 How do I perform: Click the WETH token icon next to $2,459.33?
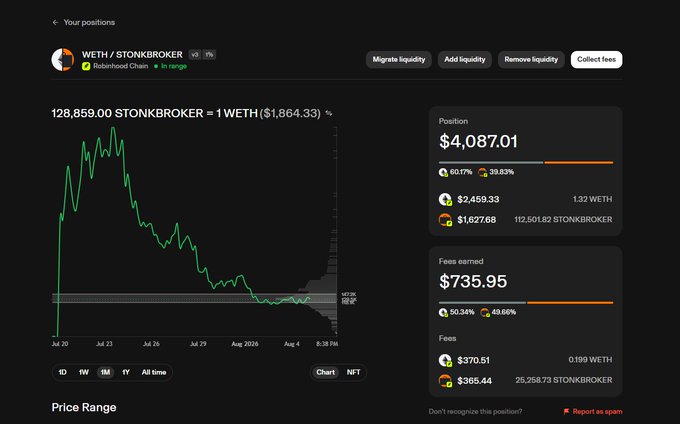tap(445, 199)
